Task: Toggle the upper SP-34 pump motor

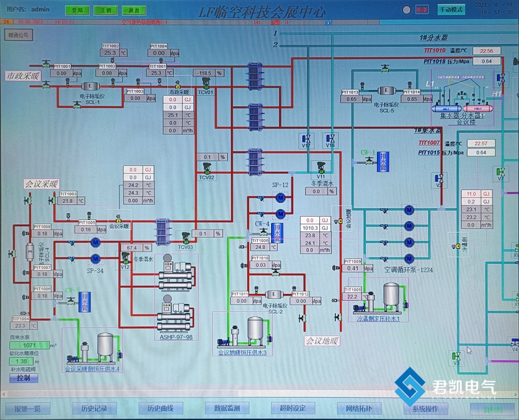Action: [x=95, y=242]
